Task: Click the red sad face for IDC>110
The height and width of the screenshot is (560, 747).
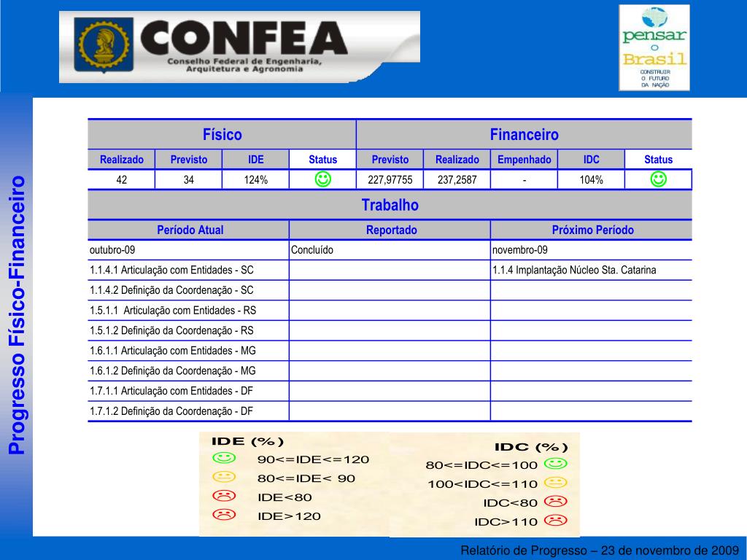Action: 555,520
